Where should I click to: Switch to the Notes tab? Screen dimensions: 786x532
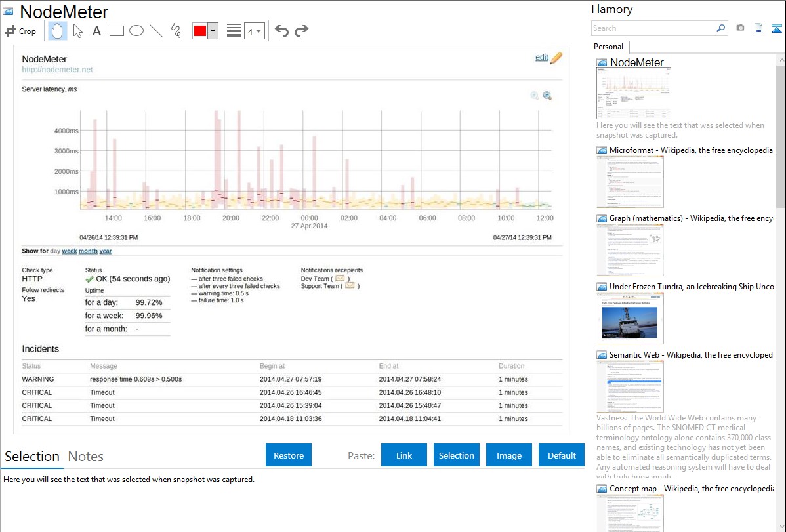pos(85,457)
